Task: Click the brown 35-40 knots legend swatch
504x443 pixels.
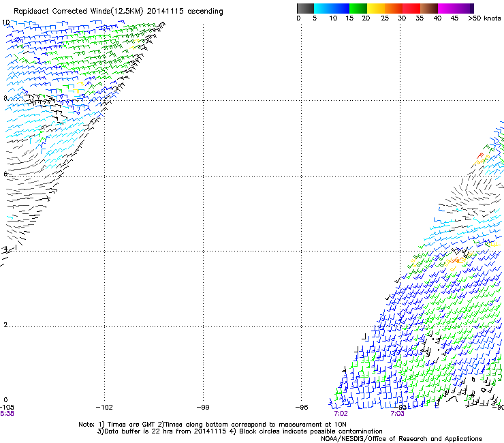Action: point(429,8)
